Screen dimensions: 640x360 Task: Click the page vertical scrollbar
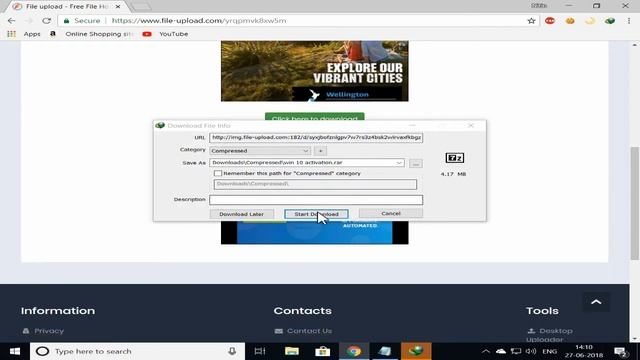pyautogui.click(x=634, y=203)
